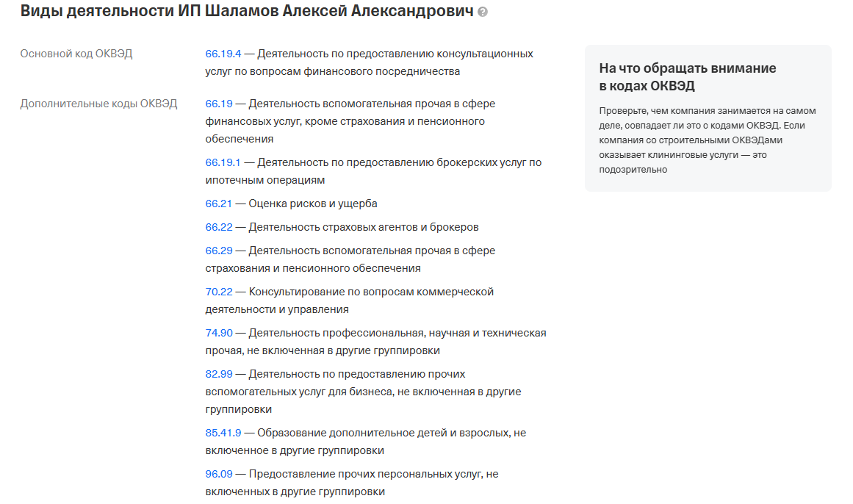The width and height of the screenshot is (853, 504).
Task: Open the 70.22 business consulting code link
Action: click(x=219, y=292)
